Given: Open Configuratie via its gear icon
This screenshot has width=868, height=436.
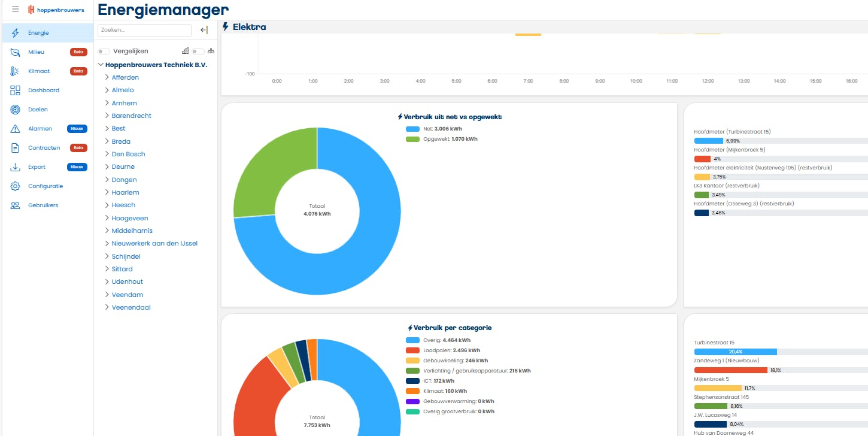Looking at the screenshot, I should (16, 186).
